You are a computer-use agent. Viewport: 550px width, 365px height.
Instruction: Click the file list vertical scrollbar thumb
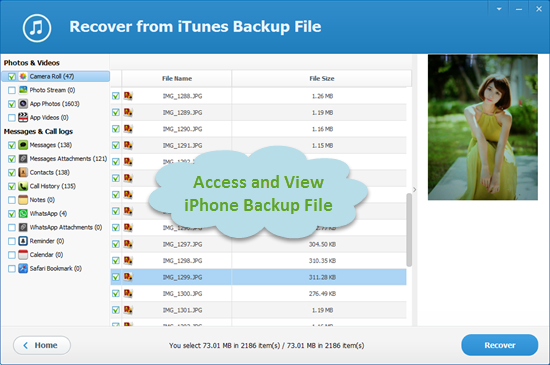(409, 230)
